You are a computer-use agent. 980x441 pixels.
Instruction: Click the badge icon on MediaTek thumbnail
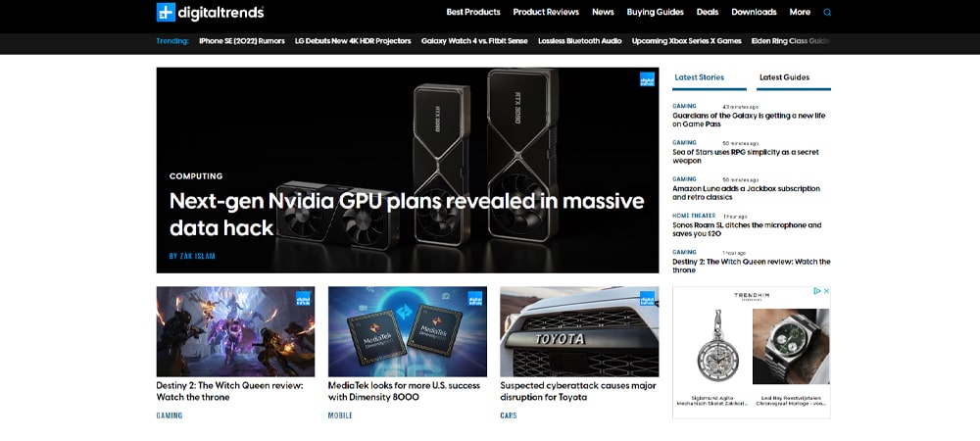(x=474, y=299)
